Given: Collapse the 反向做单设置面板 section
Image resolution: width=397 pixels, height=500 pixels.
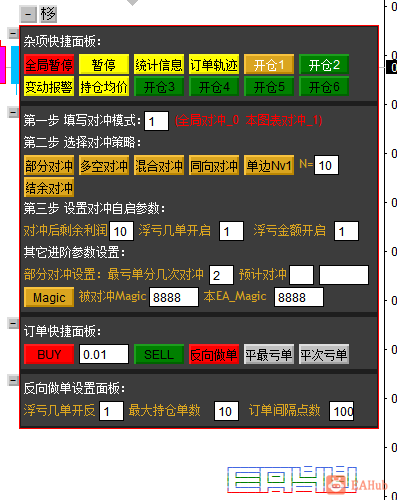Looking at the screenshot, I should 13,380.
